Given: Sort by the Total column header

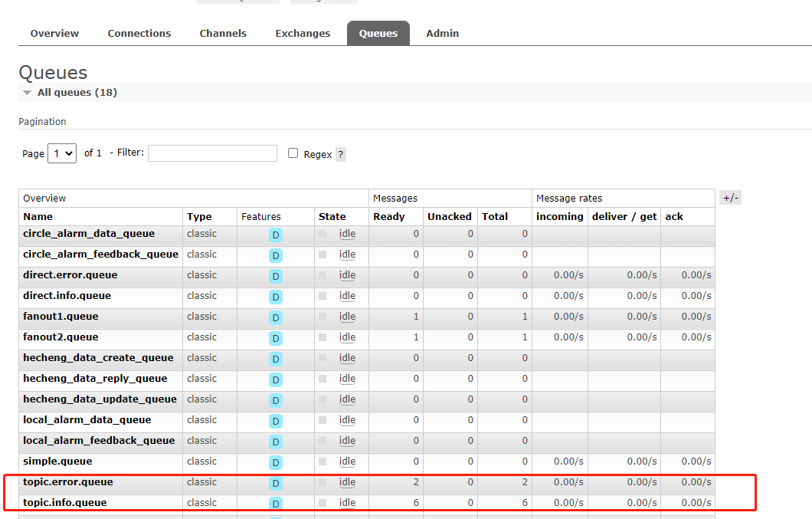Looking at the screenshot, I should (x=495, y=217).
